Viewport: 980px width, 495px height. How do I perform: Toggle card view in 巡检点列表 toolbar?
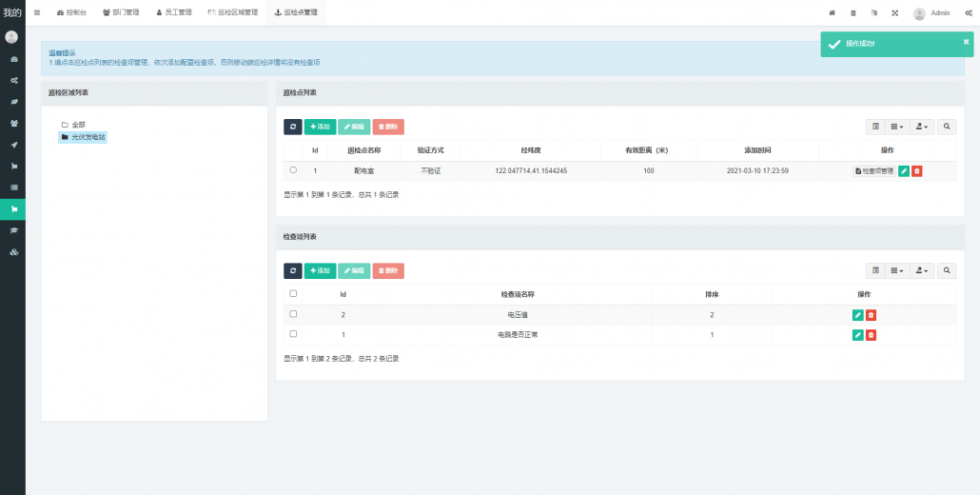tap(875, 126)
